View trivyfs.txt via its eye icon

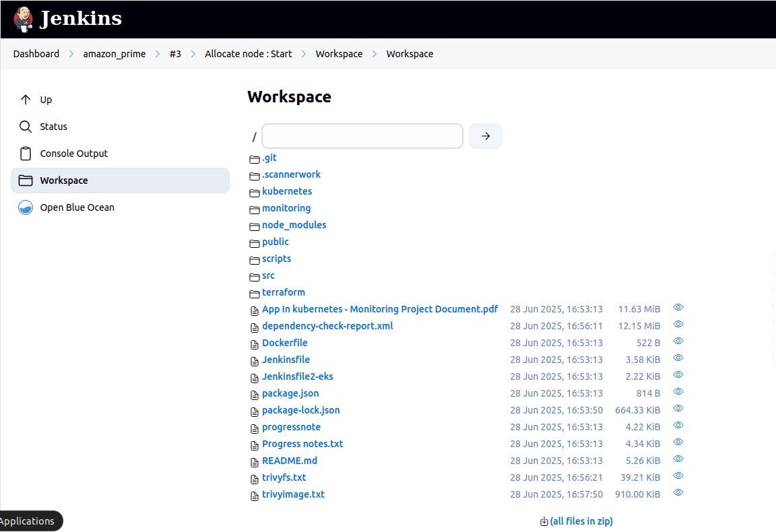[x=678, y=475]
